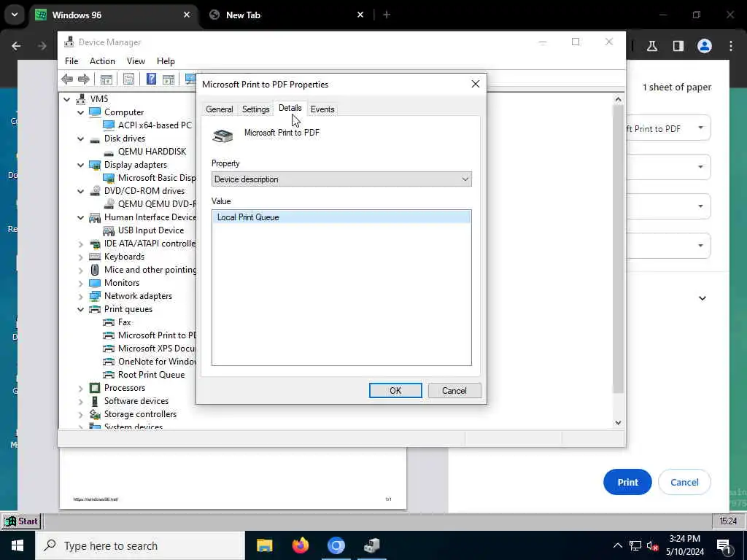
Task: Click the Windows 96 Start button
Action: tap(21, 521)
